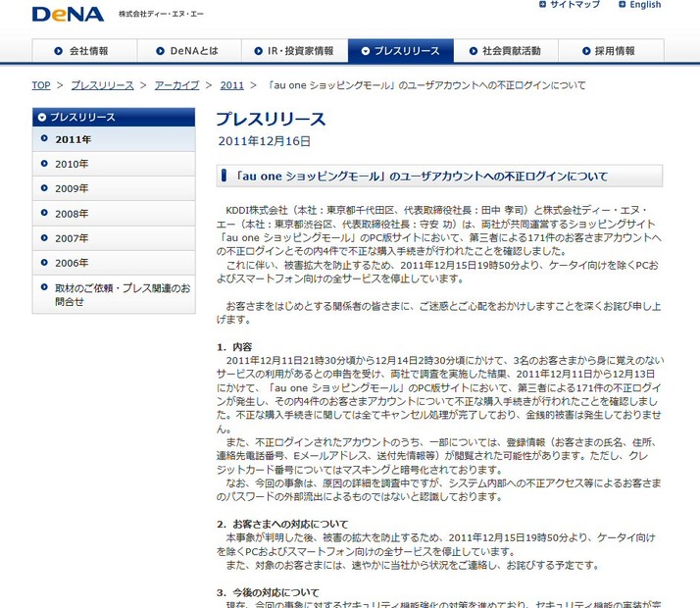Image resolution: width=700 pixels, height=608 pixels.
Task: Click the heading 2. お客さまへの対応について
Action: point(282,524)
